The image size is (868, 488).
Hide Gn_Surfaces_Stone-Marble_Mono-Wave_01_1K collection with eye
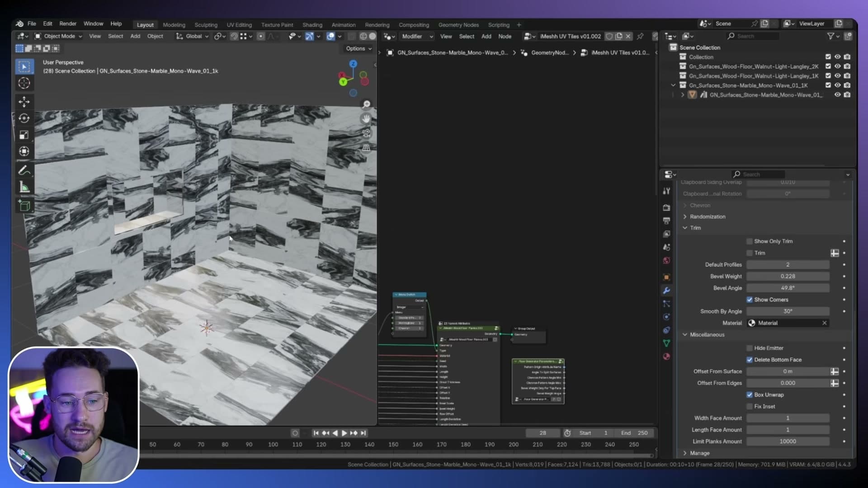click(x=837, y=85)
